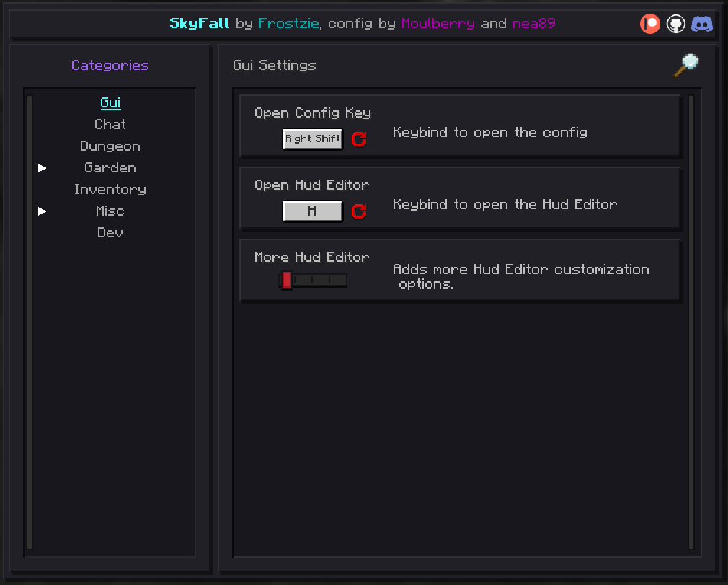Select the Garden category label

point(110,168)
